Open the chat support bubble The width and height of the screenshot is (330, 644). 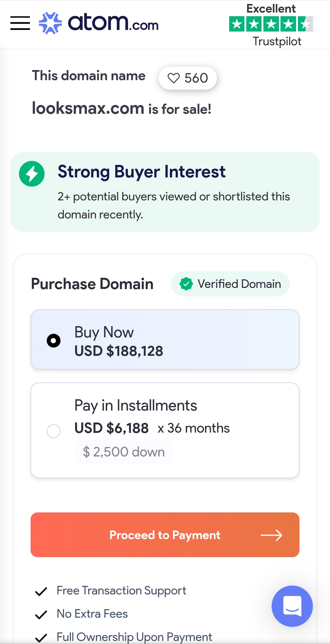pos(292,606)
